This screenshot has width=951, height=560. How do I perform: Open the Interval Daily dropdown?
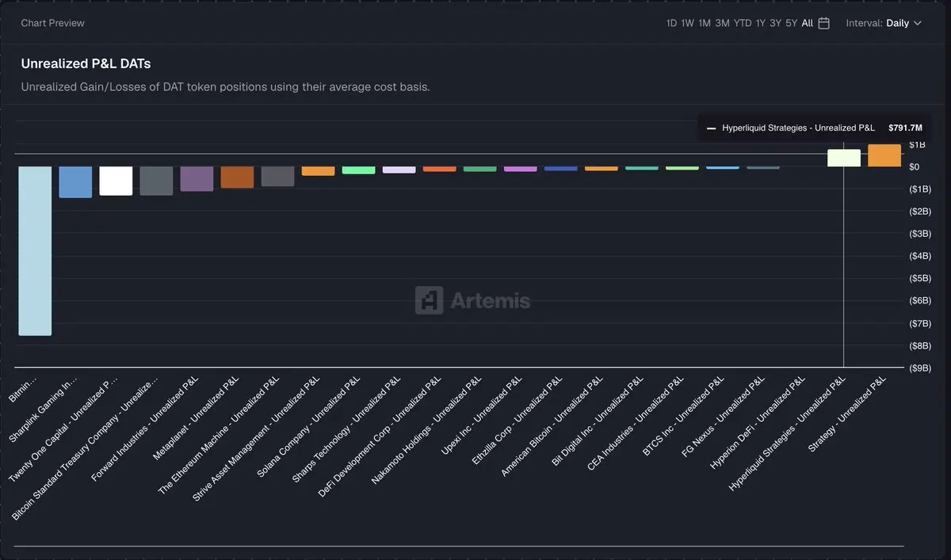click(884, 23)
